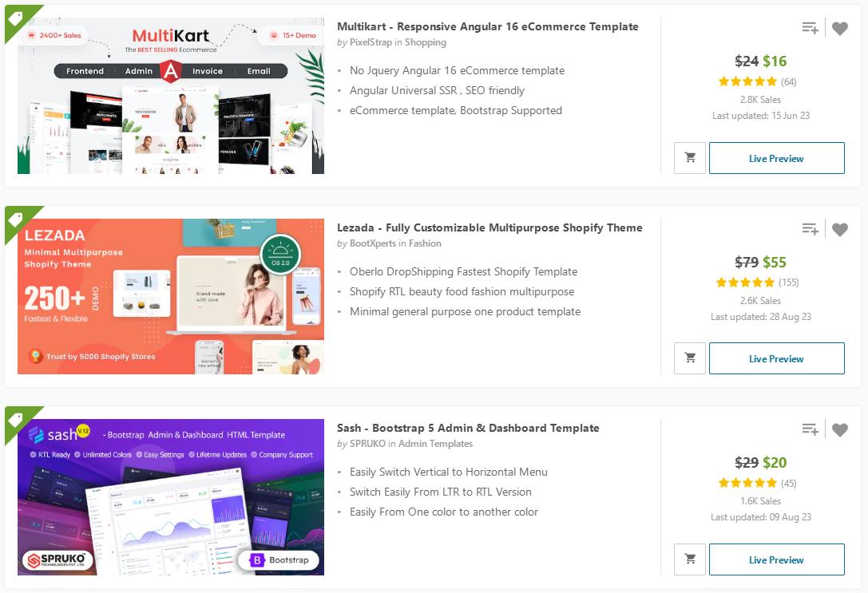868x593 pixels.
Task: Open the Multikart Angular eCommerce Template title
Action: pyautogui.click(x=487, y=26)
